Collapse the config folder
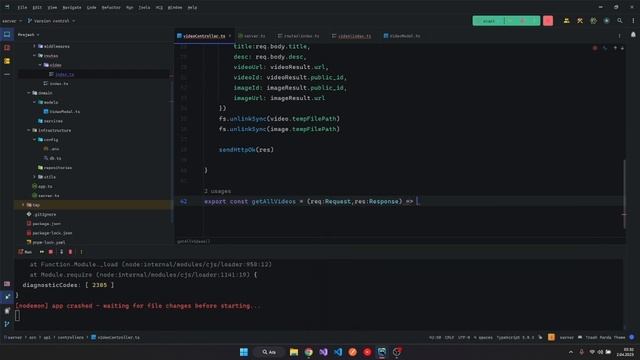 [x=34, y=140]
